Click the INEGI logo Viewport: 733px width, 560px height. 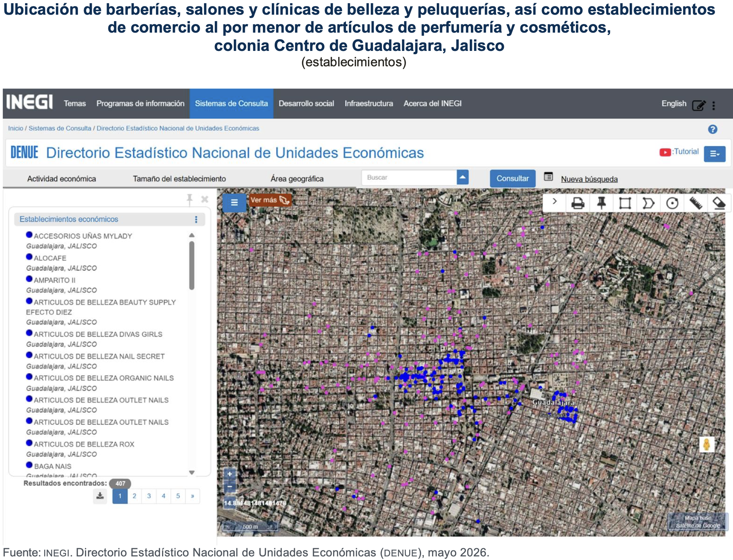click(x=29, y=102)
